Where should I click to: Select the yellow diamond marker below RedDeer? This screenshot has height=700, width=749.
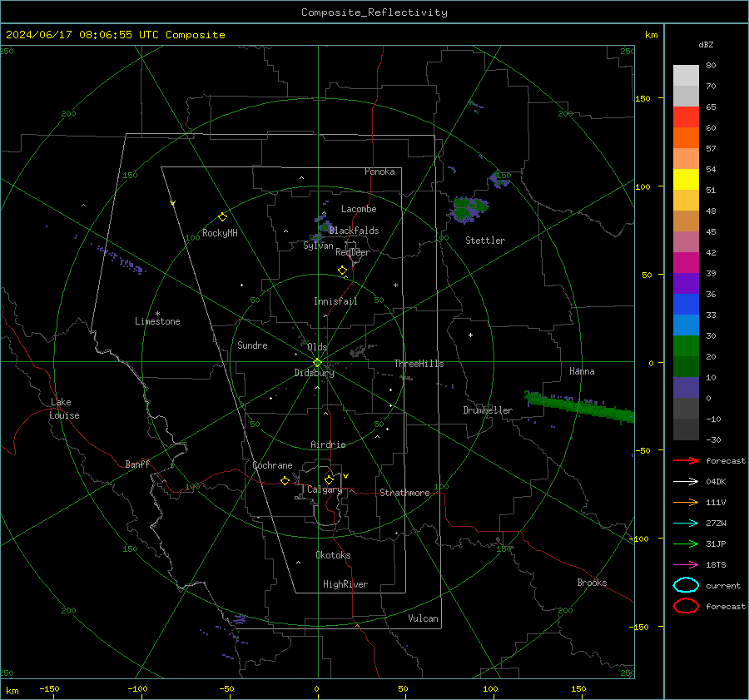pyautogui.click(x=343, y=271)
